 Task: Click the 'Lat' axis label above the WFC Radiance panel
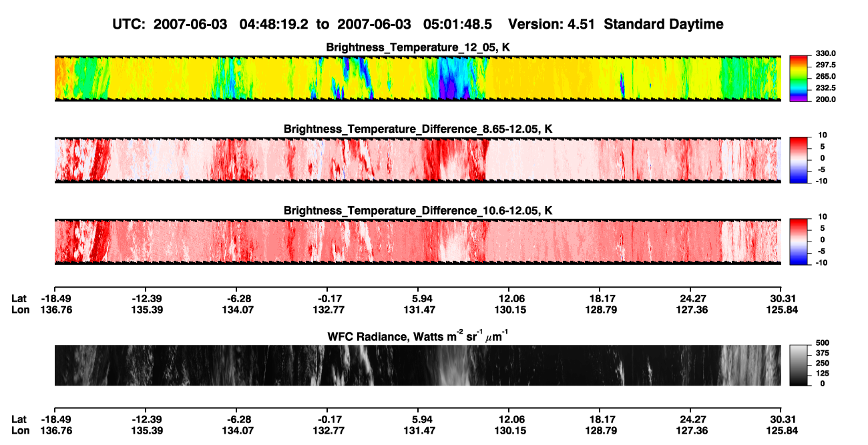click(x=19, y=298)
